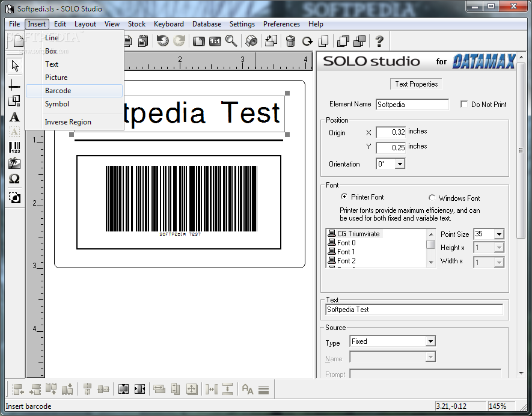Select the palm tree picture tool
This screenshot has height=416, width=532.
tap(14, 163)
